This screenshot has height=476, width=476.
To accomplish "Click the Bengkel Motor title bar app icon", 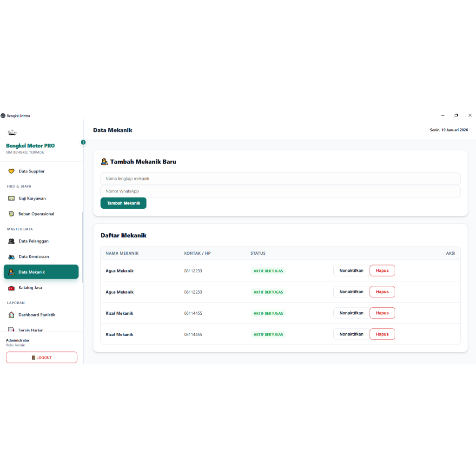I will click(x=3, y=116).
